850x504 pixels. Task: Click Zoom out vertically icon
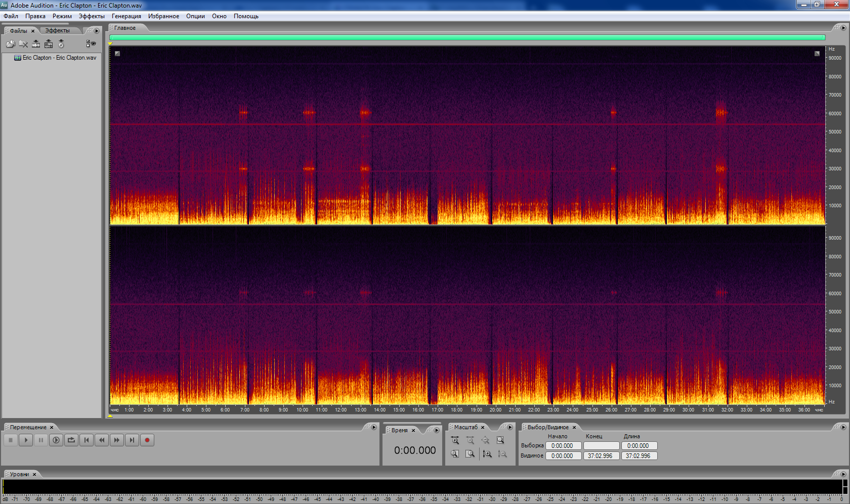pos(502,454)
